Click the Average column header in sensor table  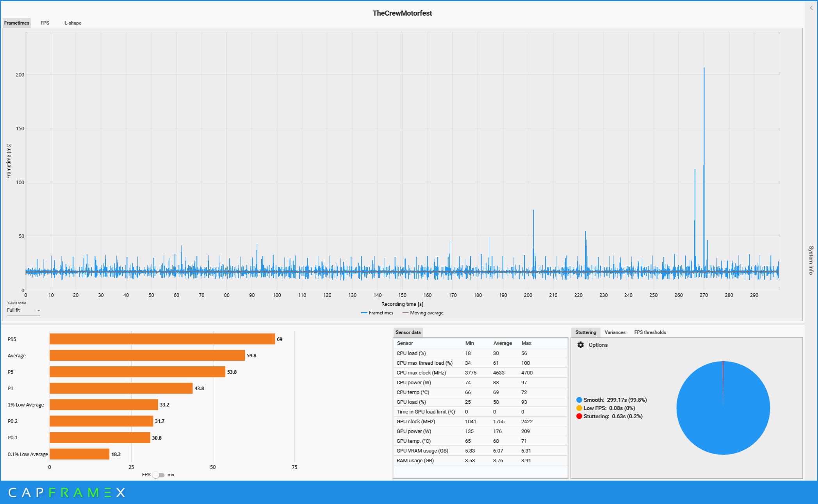502,343
